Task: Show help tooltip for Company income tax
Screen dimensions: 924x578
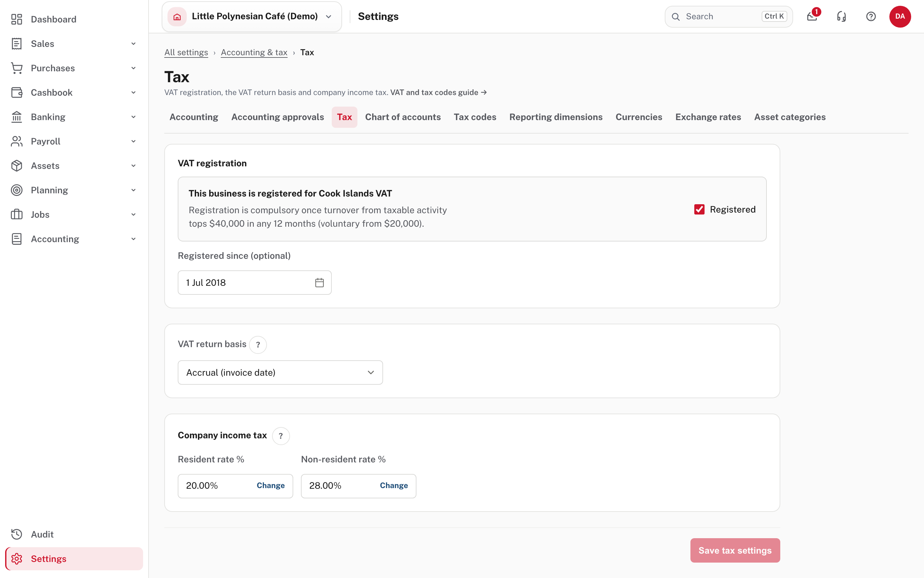Action: (x=281, y=436)
